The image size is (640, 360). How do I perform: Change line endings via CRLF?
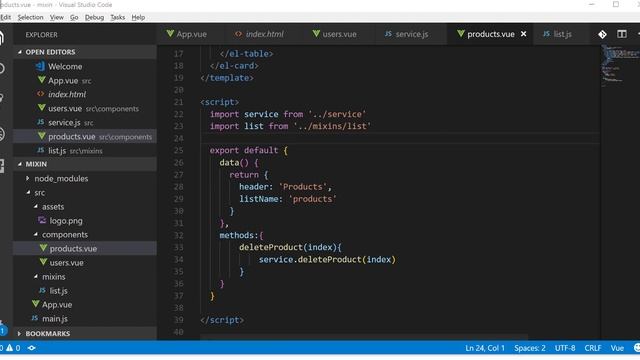[593, 348]
